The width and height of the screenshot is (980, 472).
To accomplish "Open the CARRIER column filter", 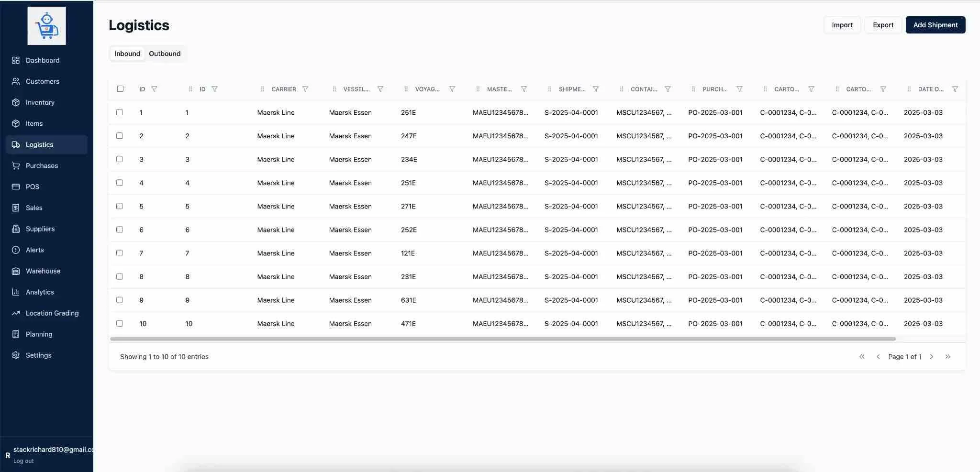I will (x=306, y=89).
